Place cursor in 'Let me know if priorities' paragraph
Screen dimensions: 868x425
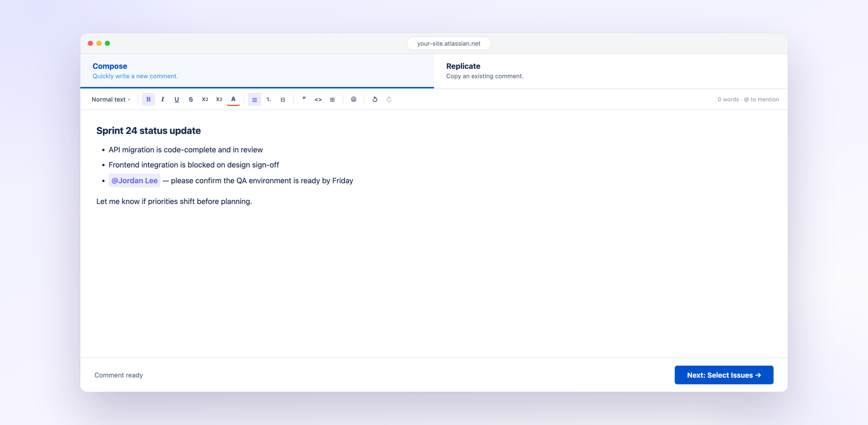pyautogui.click(x=174, y=201)
